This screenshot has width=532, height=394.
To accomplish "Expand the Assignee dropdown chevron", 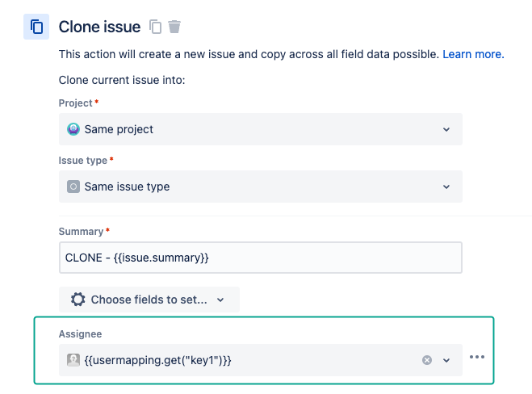I will [446, 360].
